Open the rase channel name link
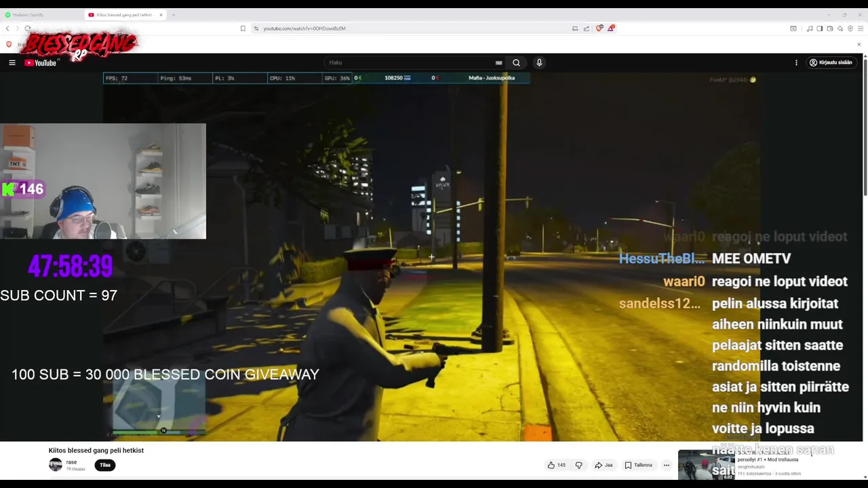This screenshot has height=488, width=868. (71, 462)
